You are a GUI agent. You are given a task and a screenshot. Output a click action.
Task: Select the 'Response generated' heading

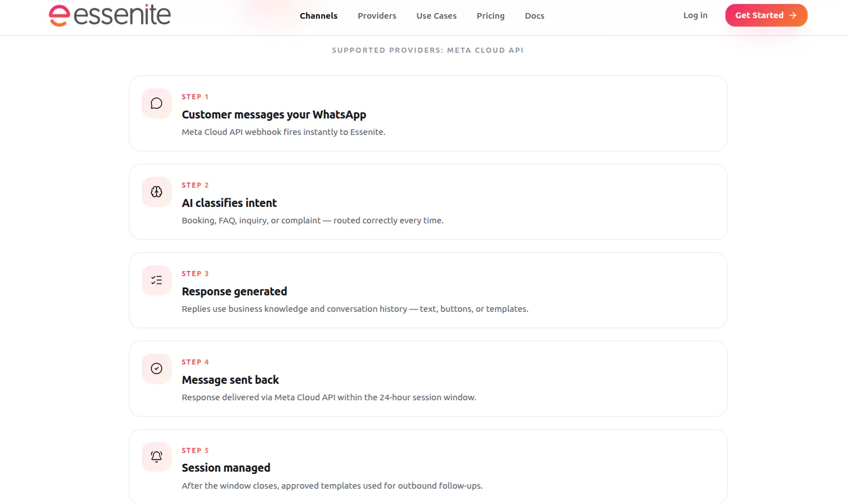click(234, 291)
